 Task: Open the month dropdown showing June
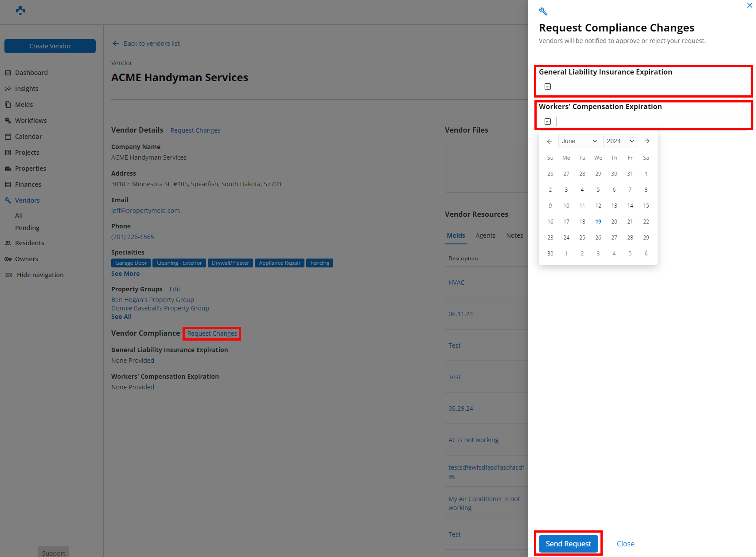(579, 141)
